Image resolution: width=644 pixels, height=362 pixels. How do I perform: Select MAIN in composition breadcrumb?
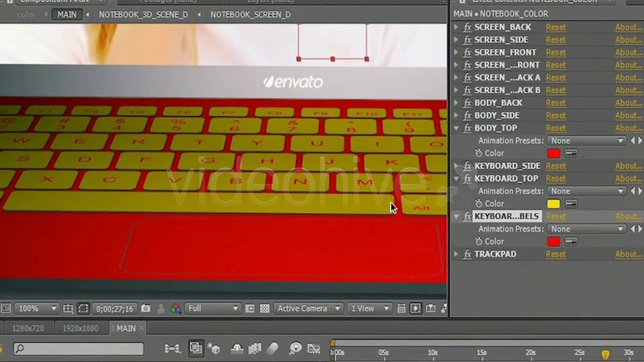pyautogui.click(x=67, y=15)
